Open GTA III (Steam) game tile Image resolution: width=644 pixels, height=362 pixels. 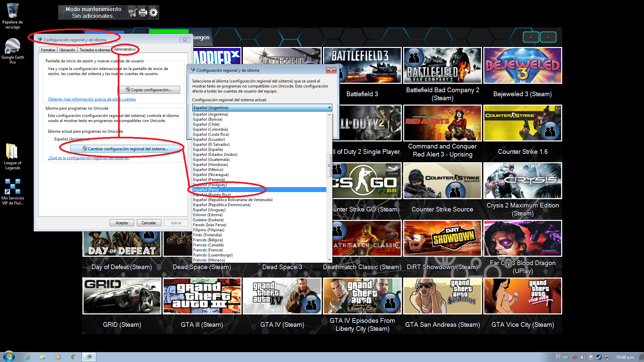pos(202,296)
